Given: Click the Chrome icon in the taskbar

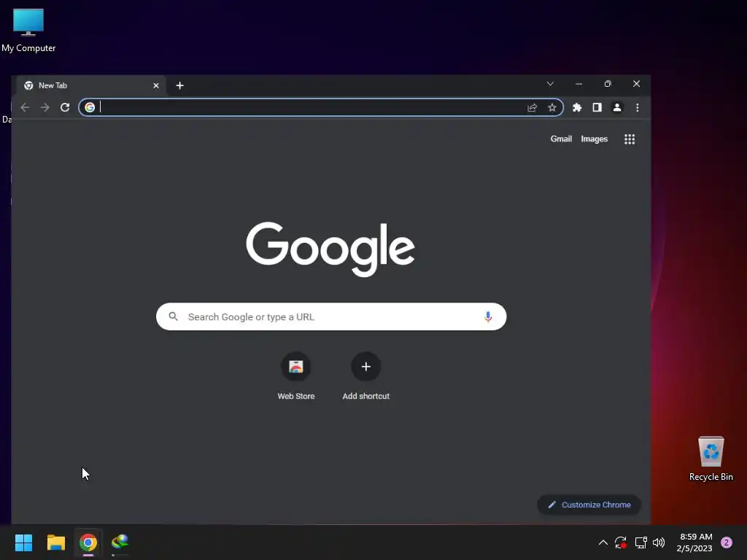Looking at the screenshot, I should (x=88, y=542).
